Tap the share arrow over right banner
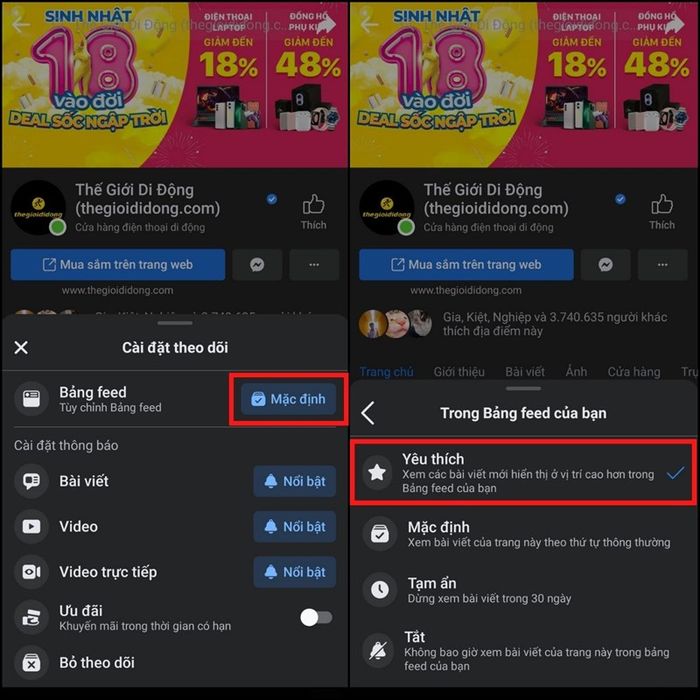700x700 pixels. pos(675,25)
